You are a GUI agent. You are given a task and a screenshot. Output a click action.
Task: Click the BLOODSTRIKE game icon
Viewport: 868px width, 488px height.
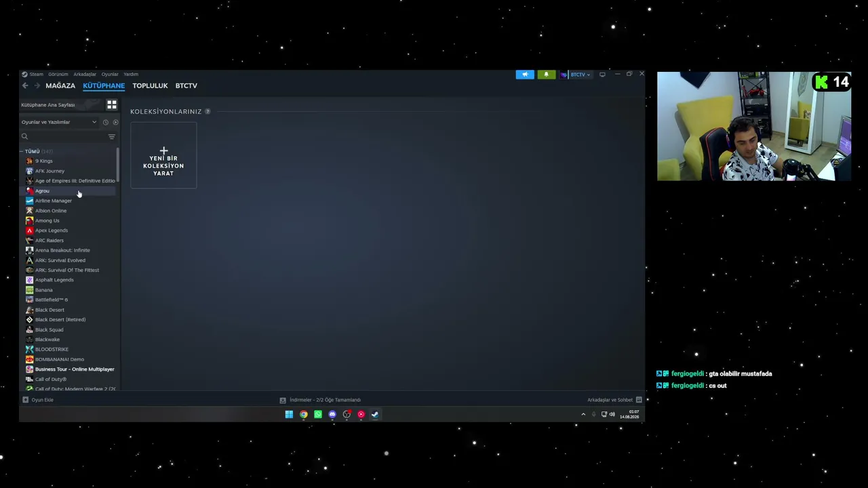29,349
